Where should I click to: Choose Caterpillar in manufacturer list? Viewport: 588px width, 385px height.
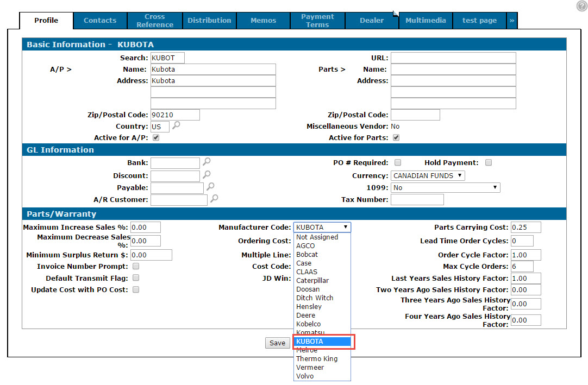pos(322,280)
